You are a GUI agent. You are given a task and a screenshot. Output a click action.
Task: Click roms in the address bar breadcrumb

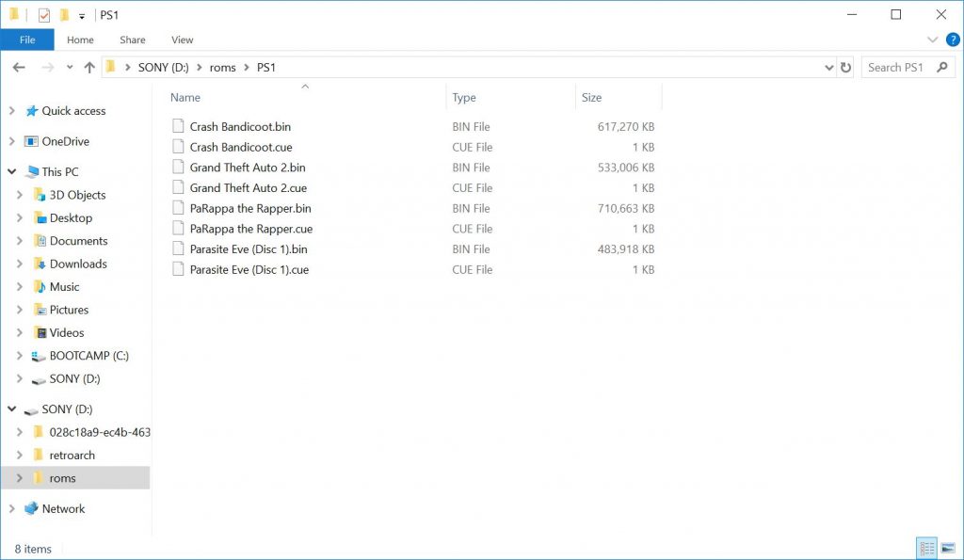point(222,68)
